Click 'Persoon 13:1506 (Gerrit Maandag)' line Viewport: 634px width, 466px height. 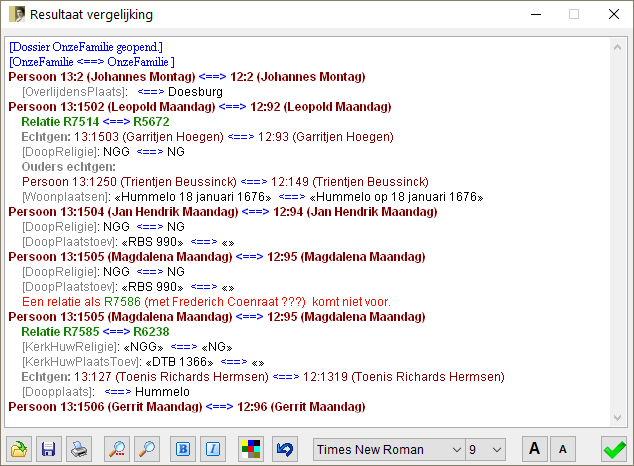tap(187, 407)
